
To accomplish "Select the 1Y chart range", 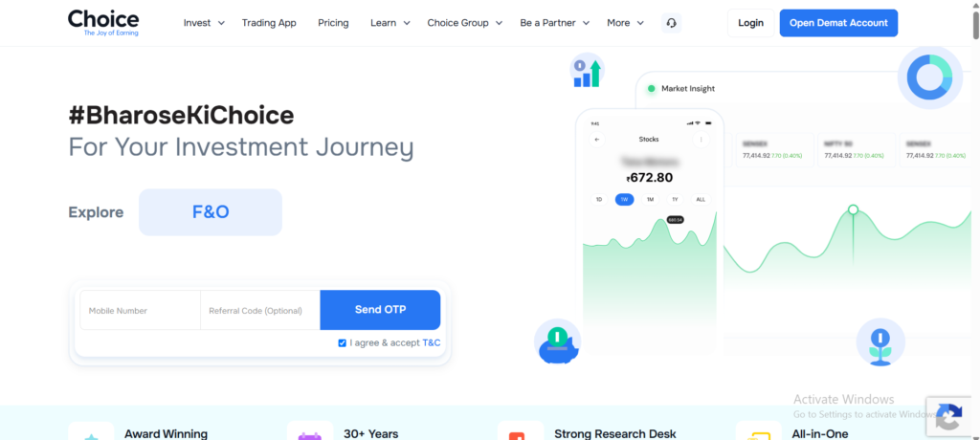I will pos(675,199).
